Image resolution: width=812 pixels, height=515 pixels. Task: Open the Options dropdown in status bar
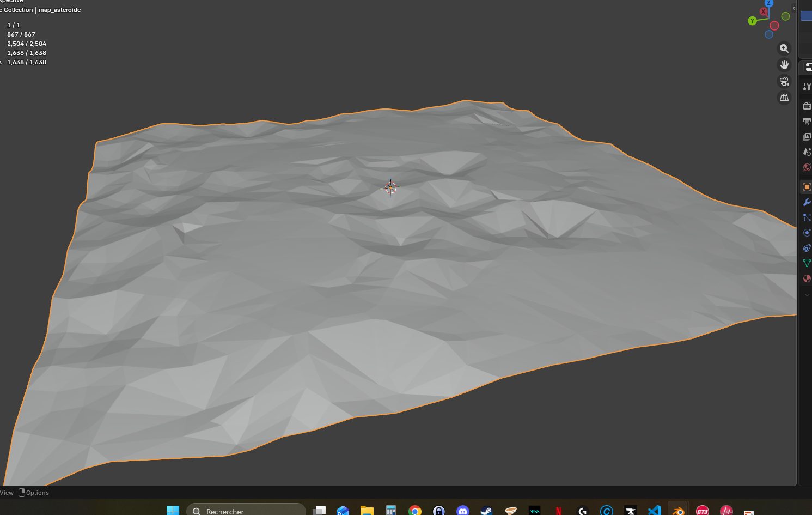point(34,493)
